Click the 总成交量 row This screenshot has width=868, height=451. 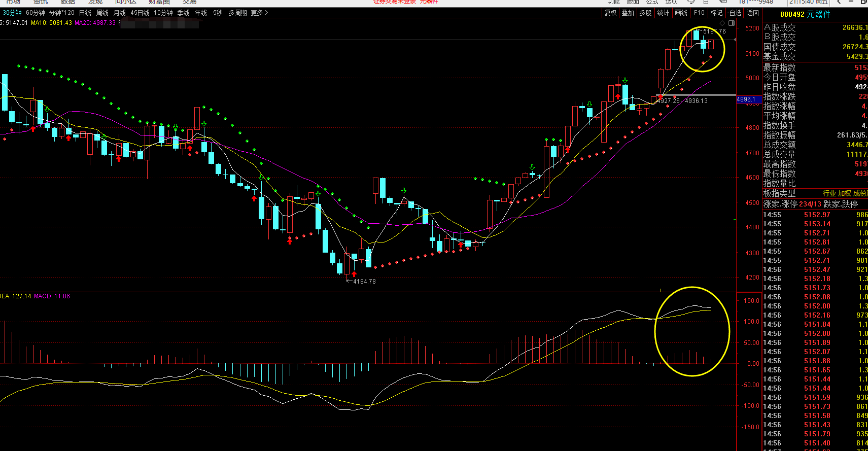(815, 154)
